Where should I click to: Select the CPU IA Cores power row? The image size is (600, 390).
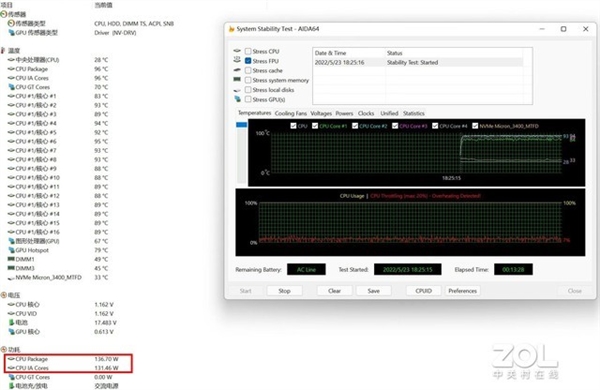(63, 368)
